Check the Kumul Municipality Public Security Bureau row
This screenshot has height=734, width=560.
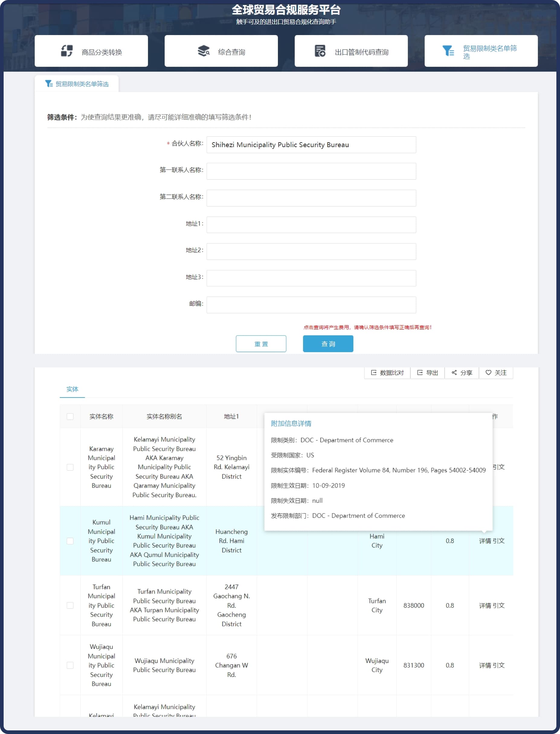pyautogui.click(x=70, y=541)
